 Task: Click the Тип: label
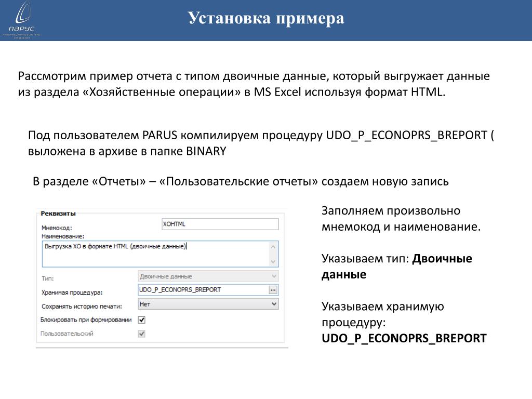47,278
